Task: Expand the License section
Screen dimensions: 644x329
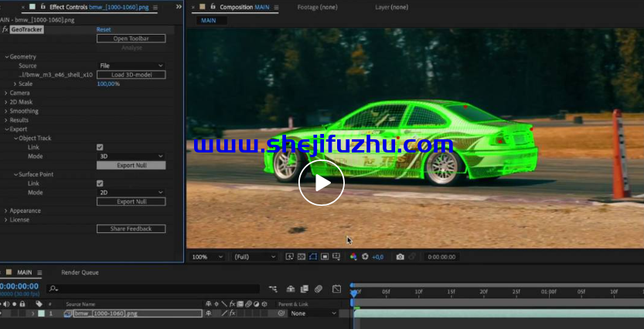Action: point(6,220)
